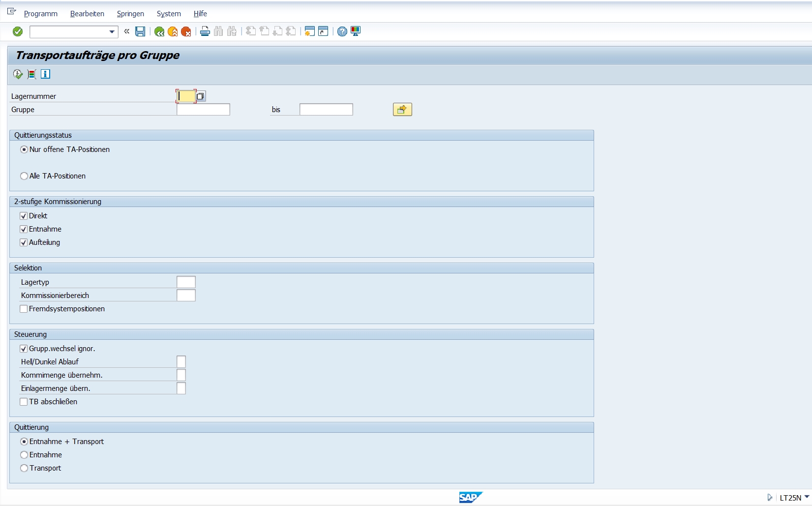Click the Gruppe bis-value field
This screenshot has width=812, height=506.
pyautogui.click(x=326, y=110)
